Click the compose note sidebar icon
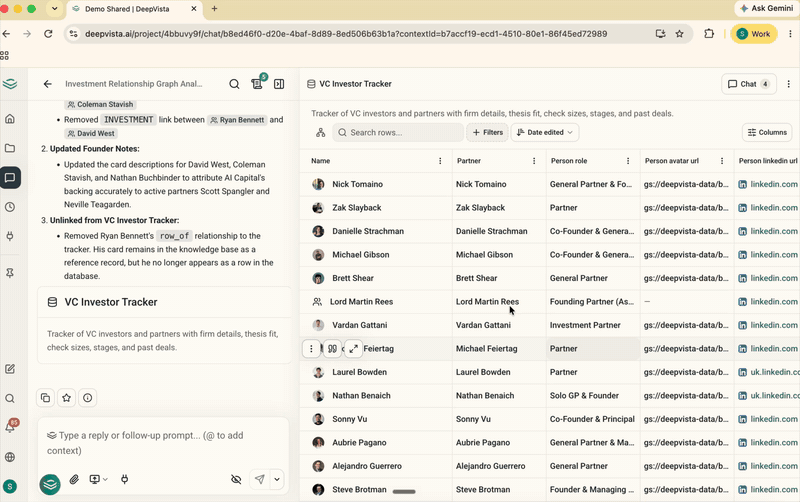800x502 pixels. point(10,369)
